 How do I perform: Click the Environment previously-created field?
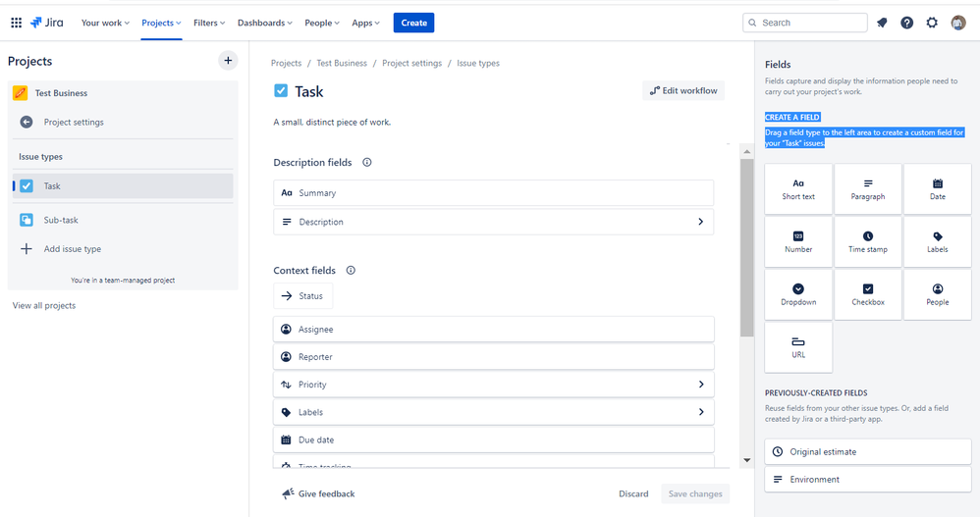pyautogui.click(x=867, y=479)
